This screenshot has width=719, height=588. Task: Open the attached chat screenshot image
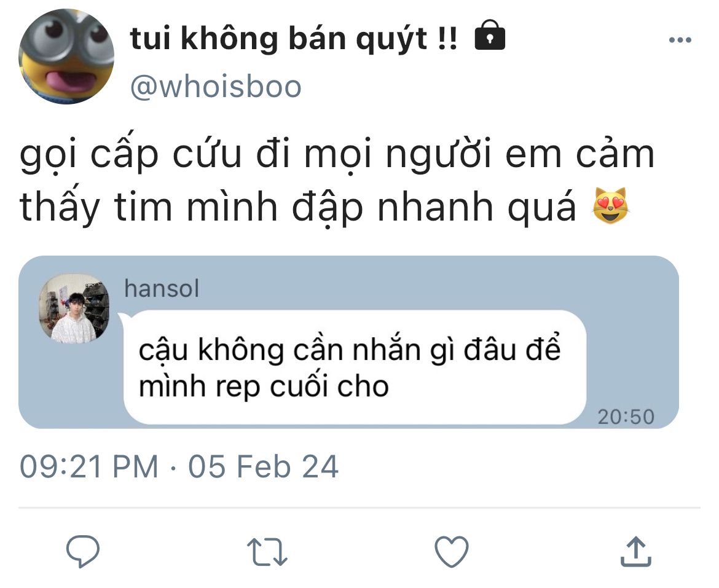click(348, 342)
